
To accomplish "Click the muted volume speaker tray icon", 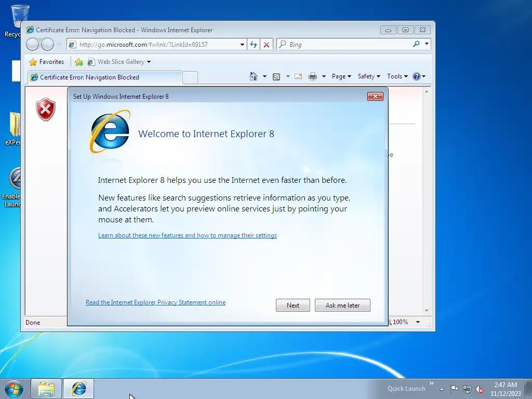I will coord(480,389).
